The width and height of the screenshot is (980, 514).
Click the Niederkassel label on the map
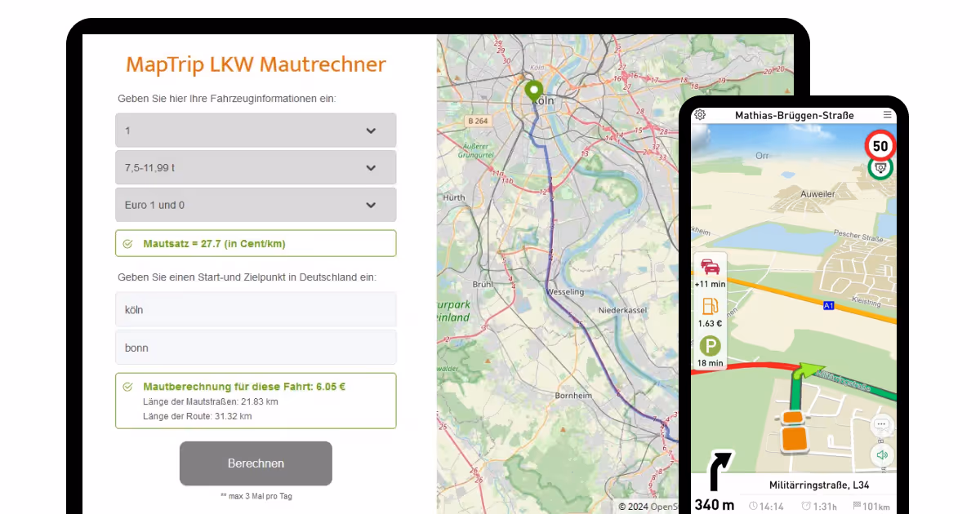tap(622, 311)
